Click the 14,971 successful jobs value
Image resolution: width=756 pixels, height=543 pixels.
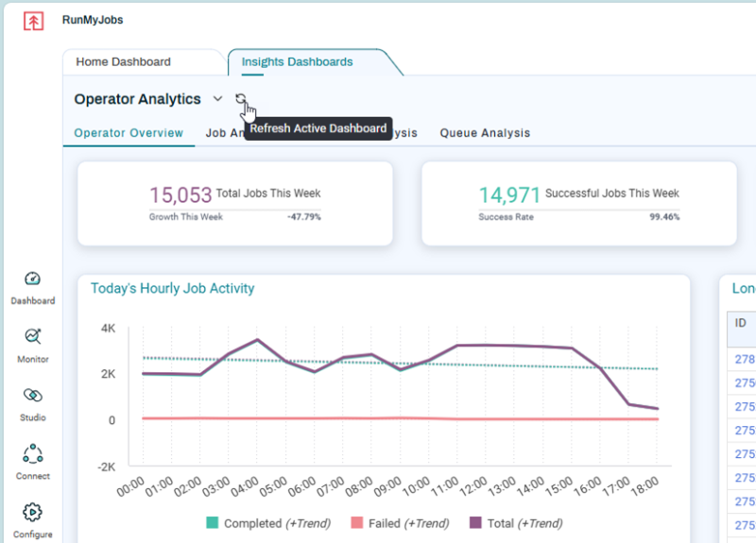[509, 195]
